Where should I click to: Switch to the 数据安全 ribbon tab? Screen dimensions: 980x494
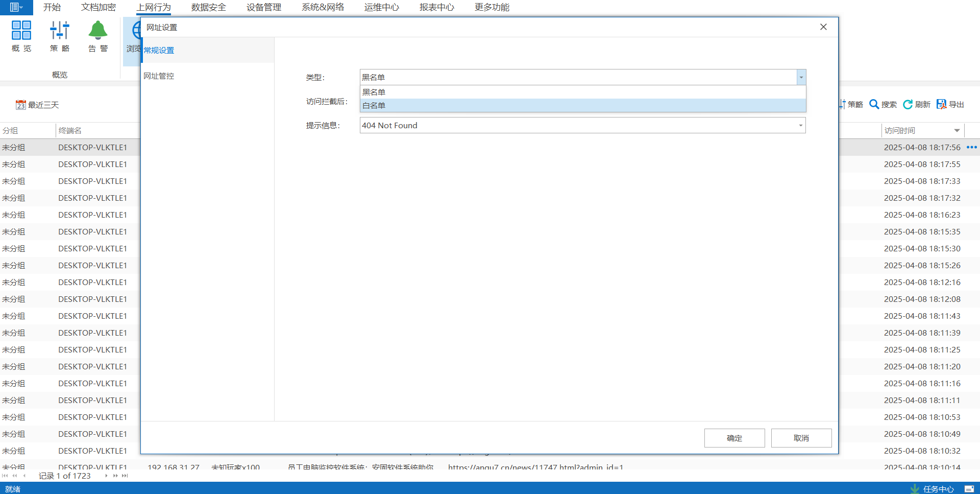tap(208, 7)
